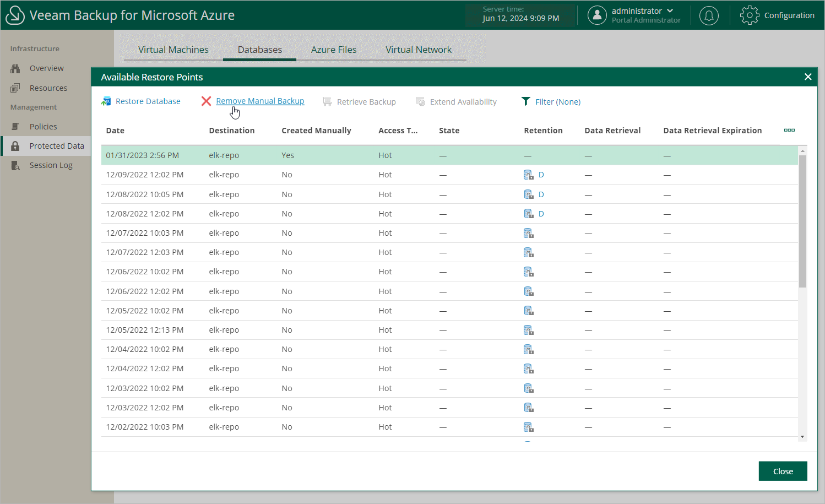Open Configuration gear icon

749,15
